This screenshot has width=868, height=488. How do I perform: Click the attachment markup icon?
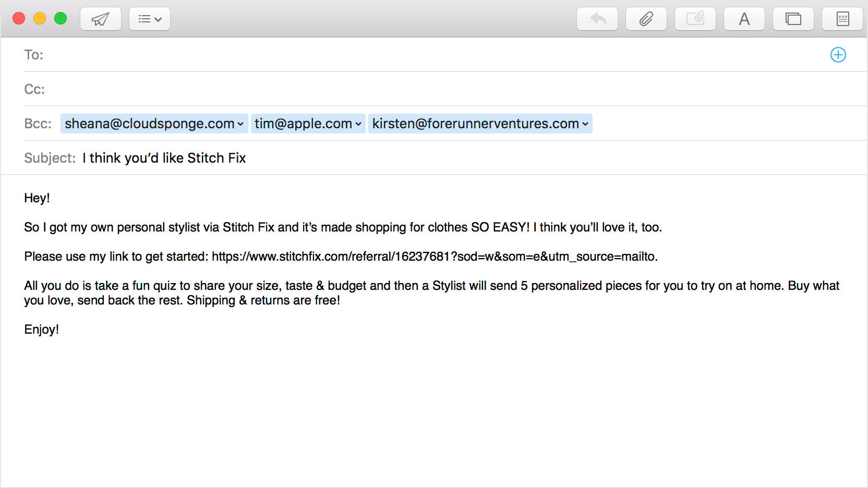(695, 19)
